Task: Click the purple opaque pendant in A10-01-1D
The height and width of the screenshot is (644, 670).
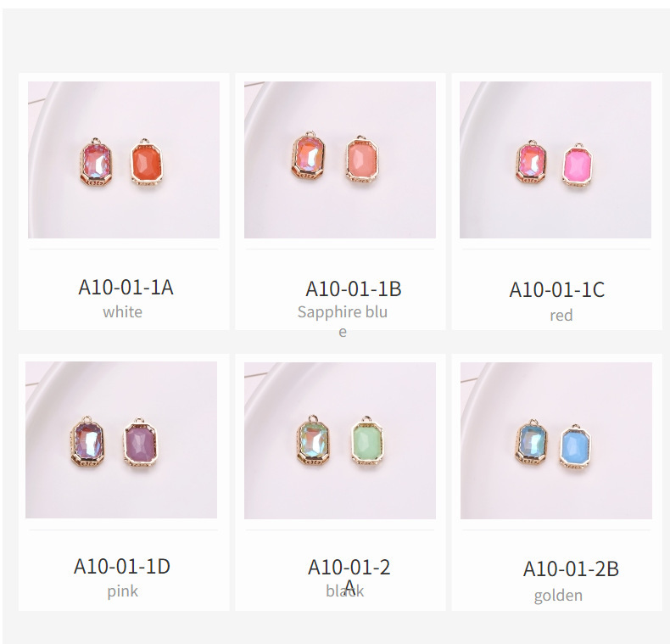Action: tap(141, 444)
